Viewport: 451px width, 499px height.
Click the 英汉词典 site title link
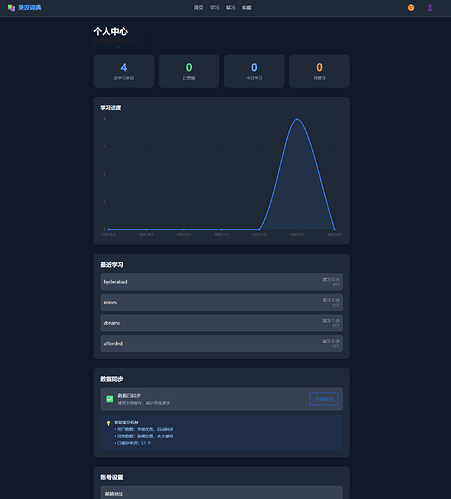[x=30, y=7]
